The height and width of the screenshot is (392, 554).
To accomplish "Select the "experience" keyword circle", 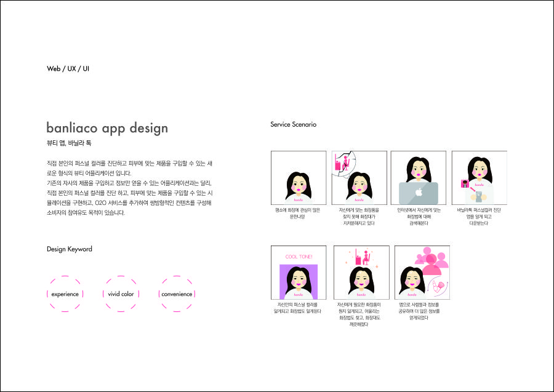I will pos(65,294).
